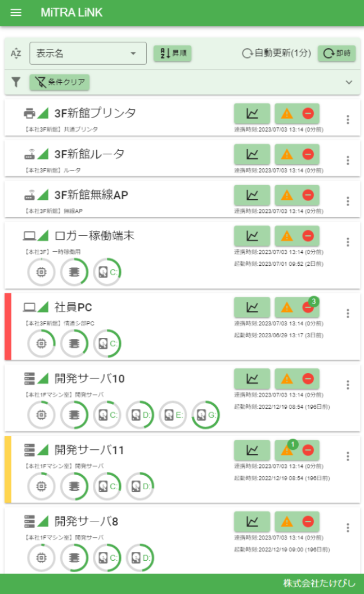Open the 表示名 sort field dropdown
Screen dimensions: 364x594
(88, 53)
